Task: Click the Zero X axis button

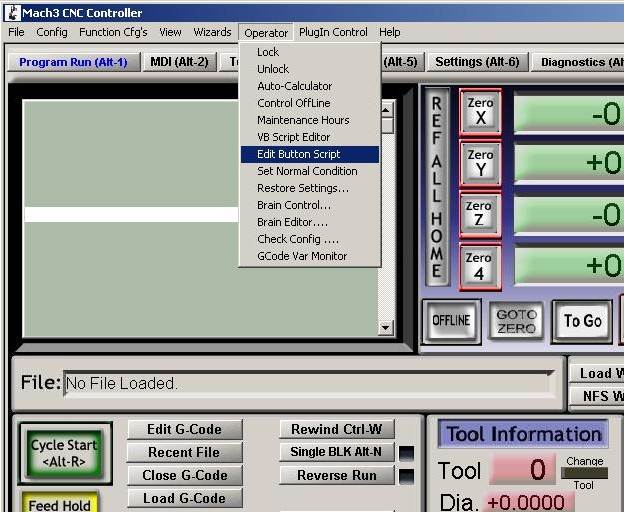Action: [x=480, y=111]
